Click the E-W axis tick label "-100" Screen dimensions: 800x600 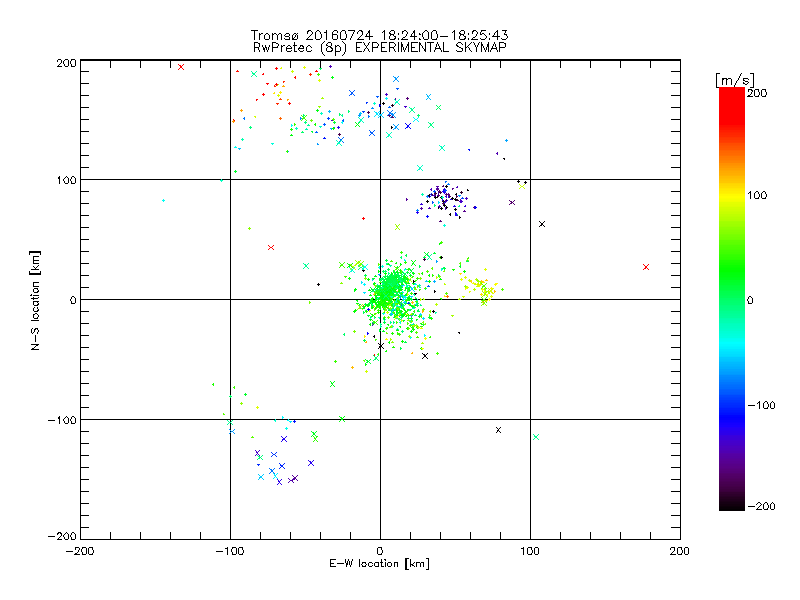tap(230, 551)
